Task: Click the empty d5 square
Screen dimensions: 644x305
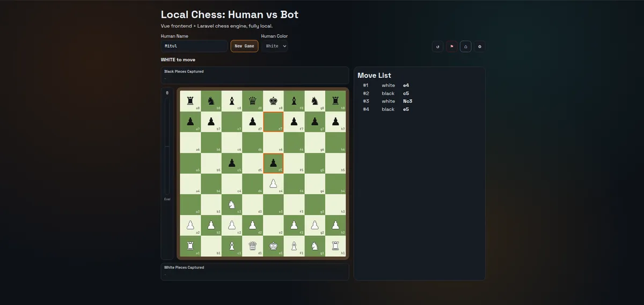Action: pos(253,163)
